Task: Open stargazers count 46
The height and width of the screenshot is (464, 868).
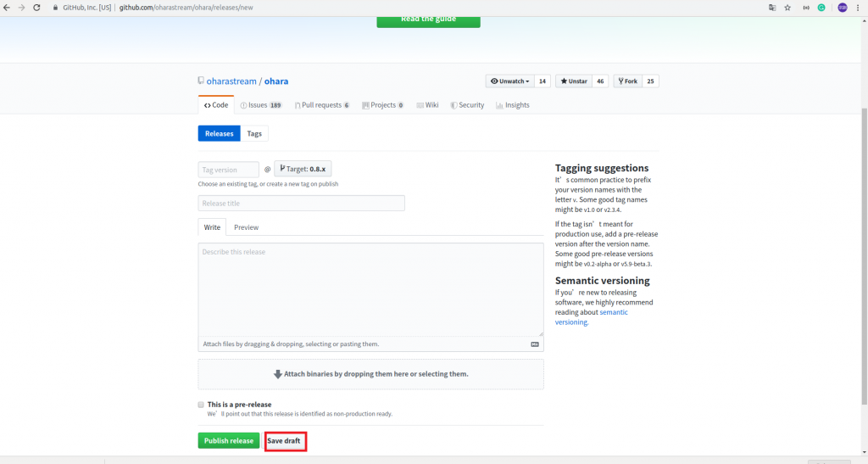Action: [x=600, y=81]
